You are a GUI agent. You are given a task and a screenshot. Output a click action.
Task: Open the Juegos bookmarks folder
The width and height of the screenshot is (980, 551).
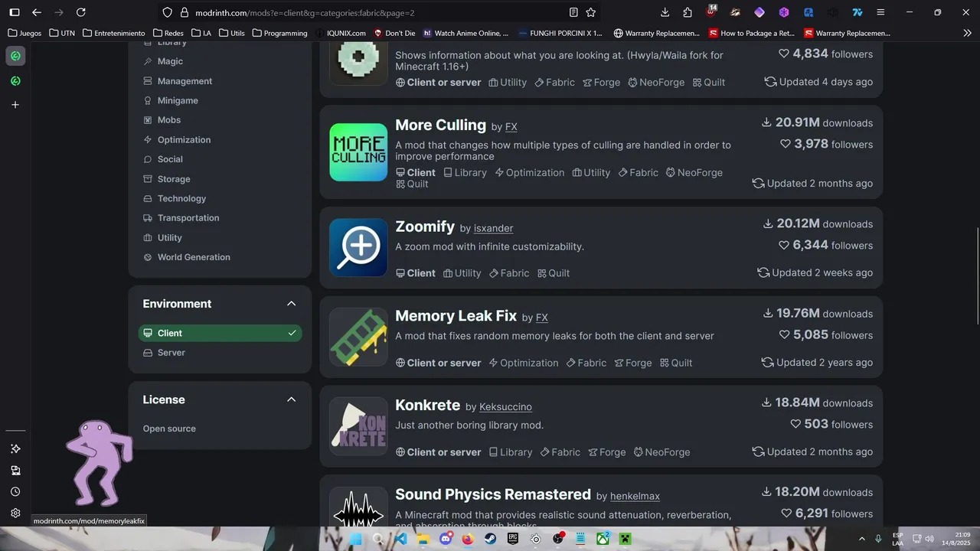pos(24,33)
